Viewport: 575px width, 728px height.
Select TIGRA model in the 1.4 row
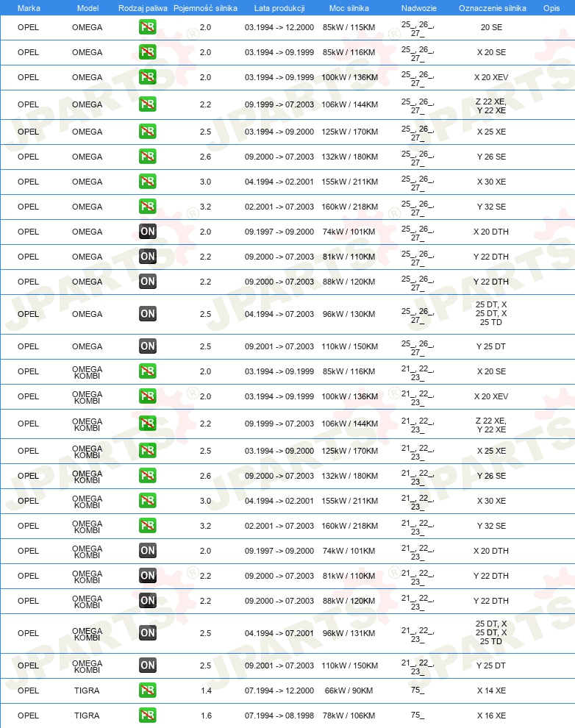[x=87, y=690]
